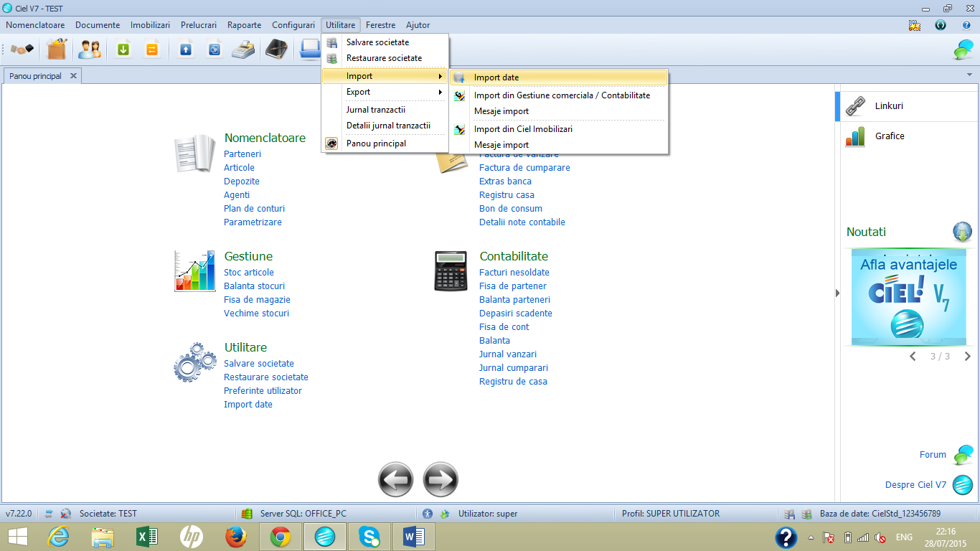Select Jurnal tranzactii menu entry
The width and height of the screenshot is (980, 551).
385,110
